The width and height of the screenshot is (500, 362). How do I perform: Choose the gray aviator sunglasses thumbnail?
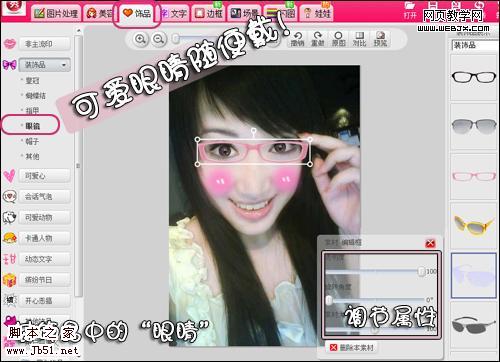coord(474,127)
